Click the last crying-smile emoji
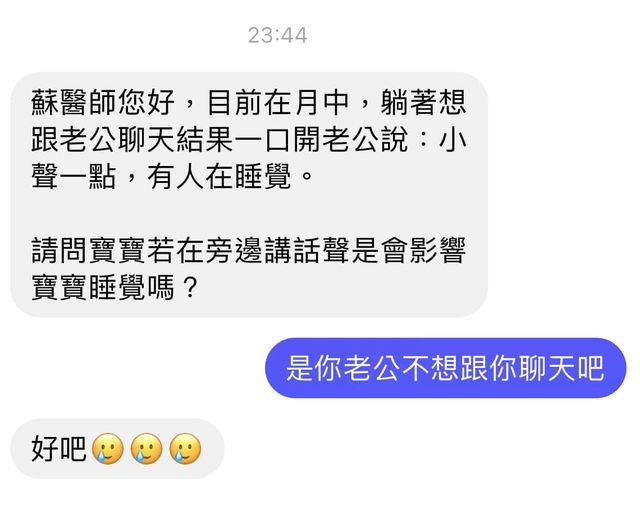The width and height of the screenshot is (640, 520). pyautogui.click(x=185, y=448)
